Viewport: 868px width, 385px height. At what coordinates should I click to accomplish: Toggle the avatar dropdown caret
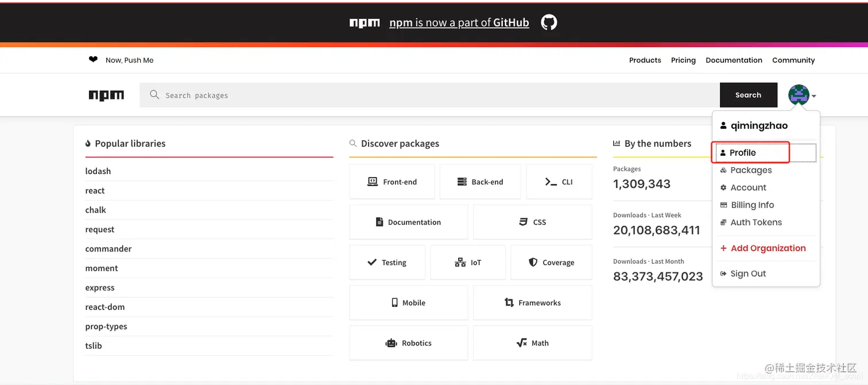[x=814, y=97]
